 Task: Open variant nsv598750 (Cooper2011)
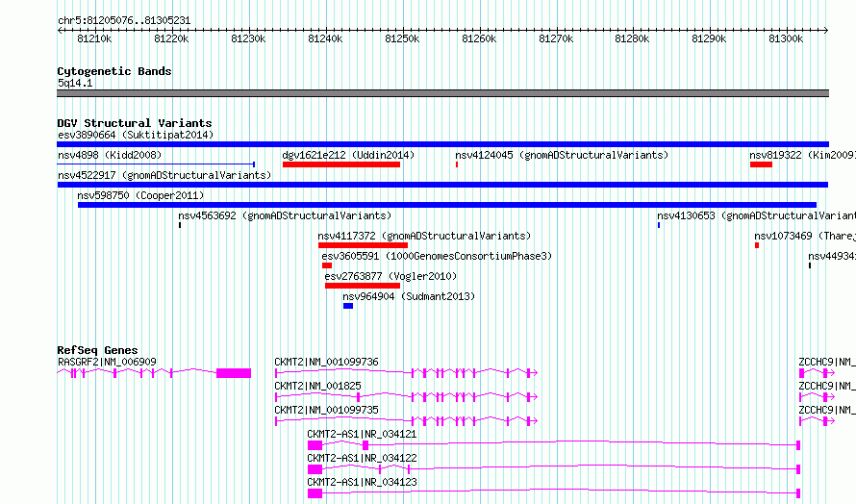[140, 195]
